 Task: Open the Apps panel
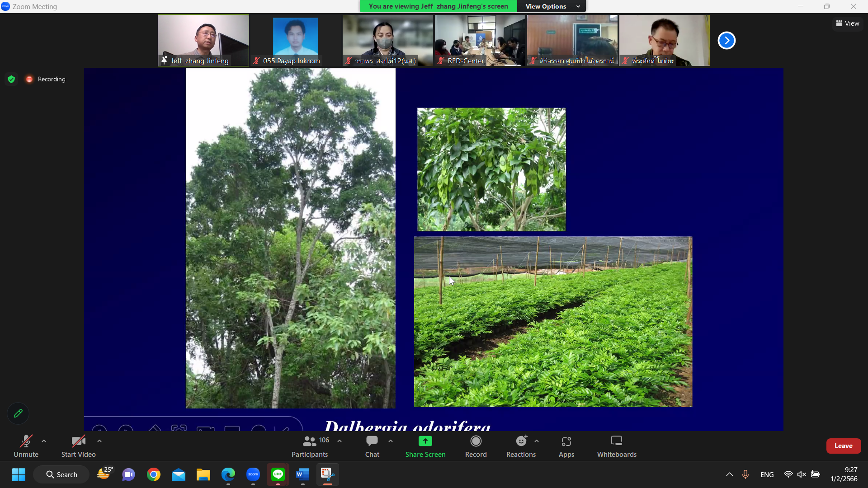click(566, 446)
